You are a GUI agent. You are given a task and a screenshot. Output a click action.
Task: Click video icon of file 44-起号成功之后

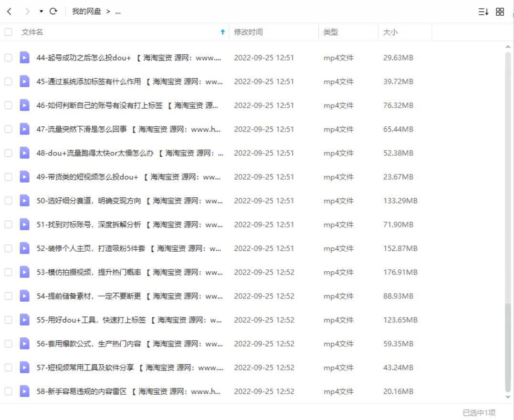pyautogui.click(x=25, y=58)
